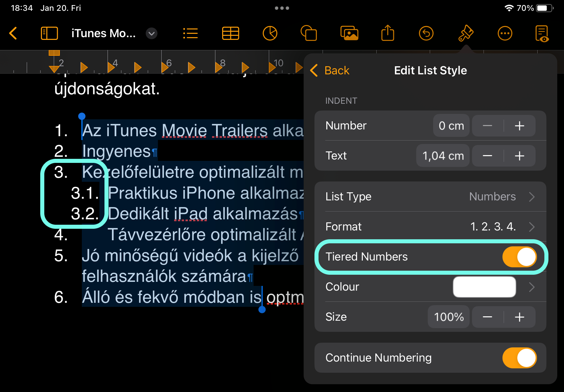
Task: Increase the Number indent
Action: 519,126
